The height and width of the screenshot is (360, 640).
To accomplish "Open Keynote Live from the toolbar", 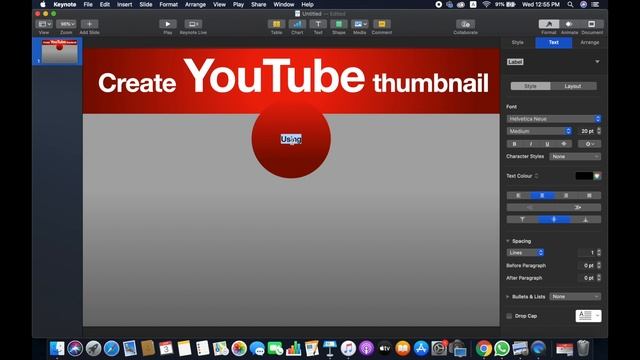I will [193, 24].
